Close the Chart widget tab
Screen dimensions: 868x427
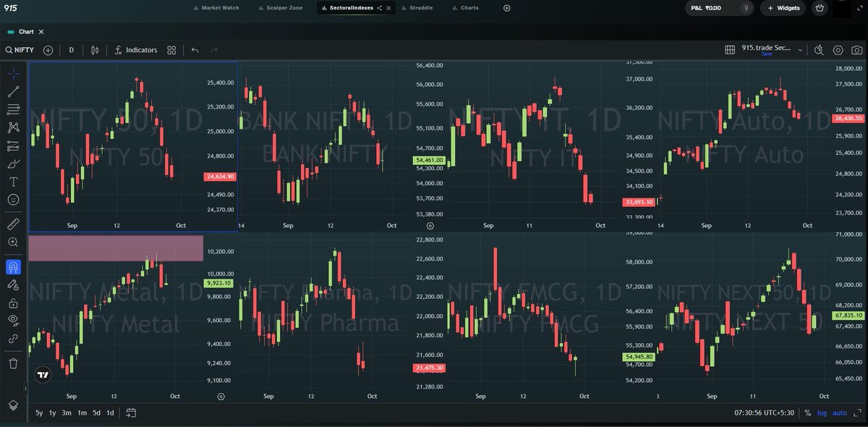coord(41,32)
